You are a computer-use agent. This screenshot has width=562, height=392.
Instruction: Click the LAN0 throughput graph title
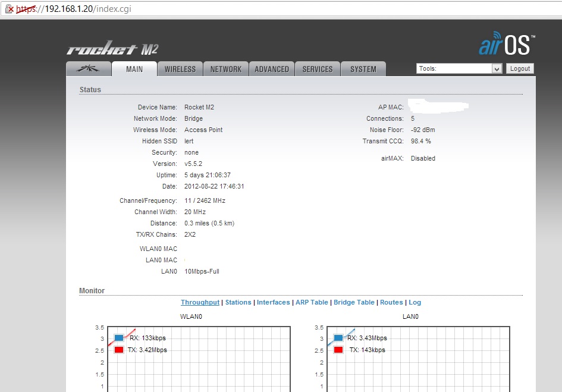click(x=410, y=316)
